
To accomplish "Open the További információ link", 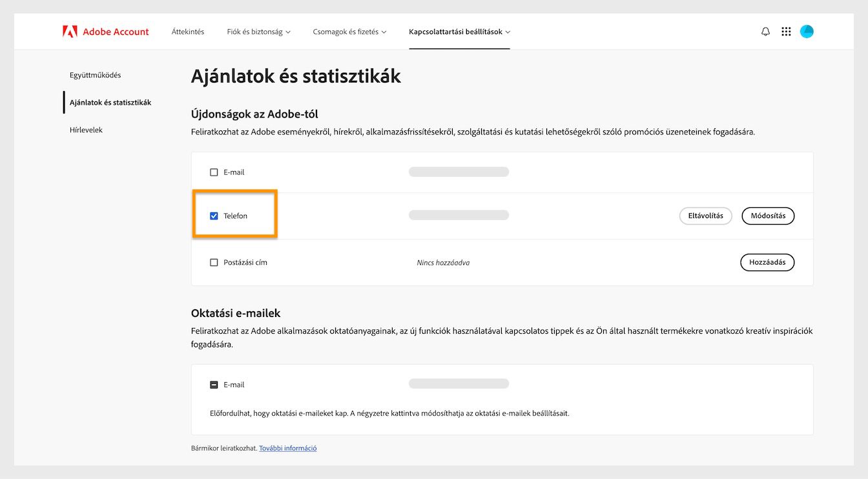I will pyautogui.click(x=288, y=448).
